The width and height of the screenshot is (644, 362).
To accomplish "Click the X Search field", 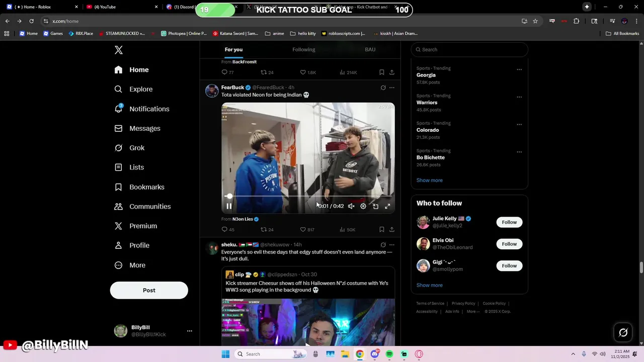I will [469, 49].
